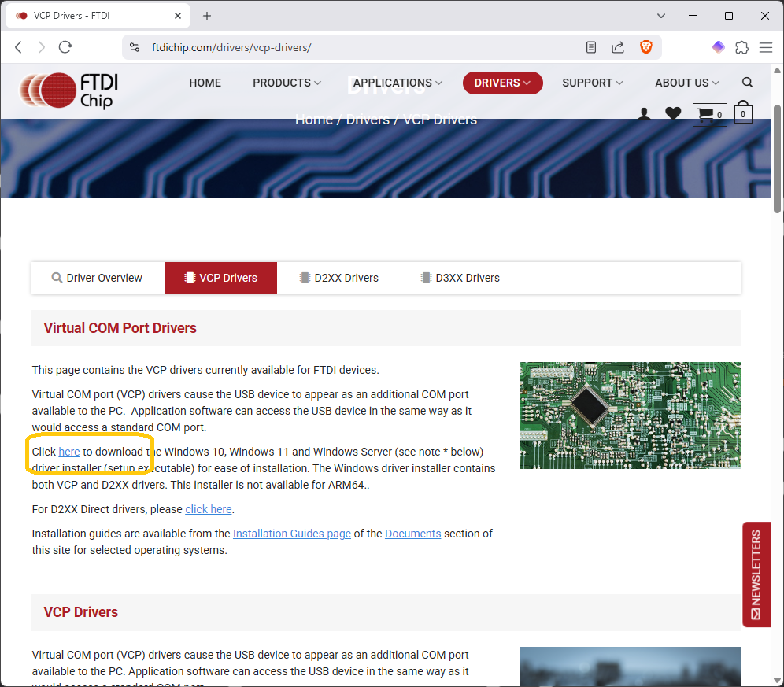This screenshot has width=784, height=687.
Task: Click the circuit board image
Action: (630, 416)
